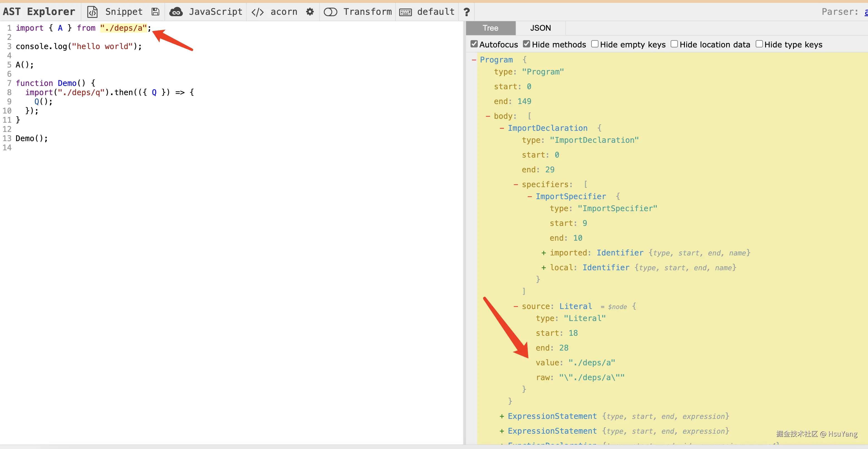Expand the first ExpressionStatement node
Screen dimensions: 868x449
(x=502, y=417)
